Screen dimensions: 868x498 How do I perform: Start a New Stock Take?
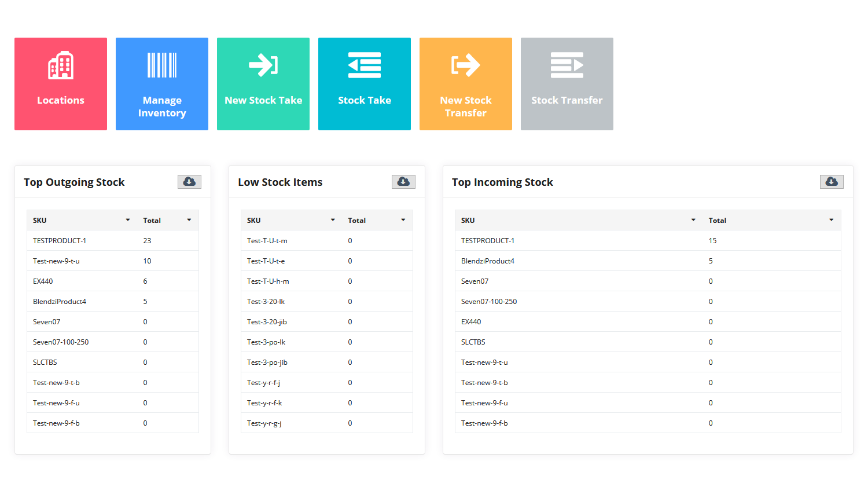[263, 84]
